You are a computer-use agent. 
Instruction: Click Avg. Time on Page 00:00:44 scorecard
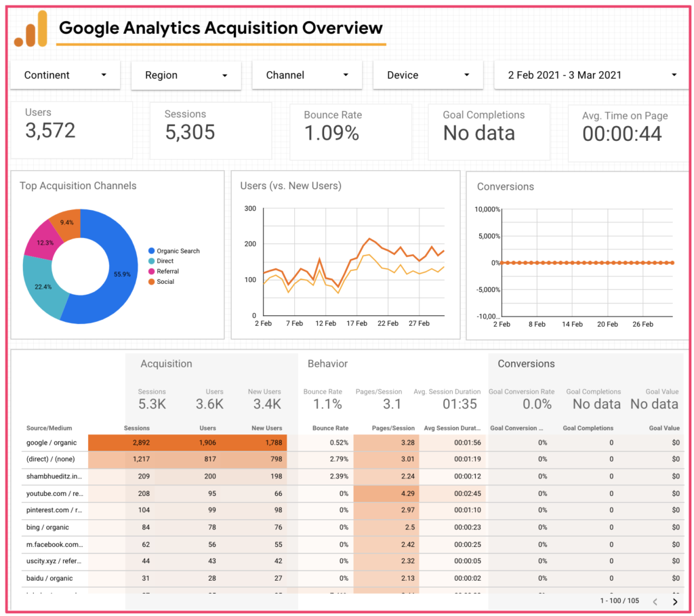[x=628, y=134]
